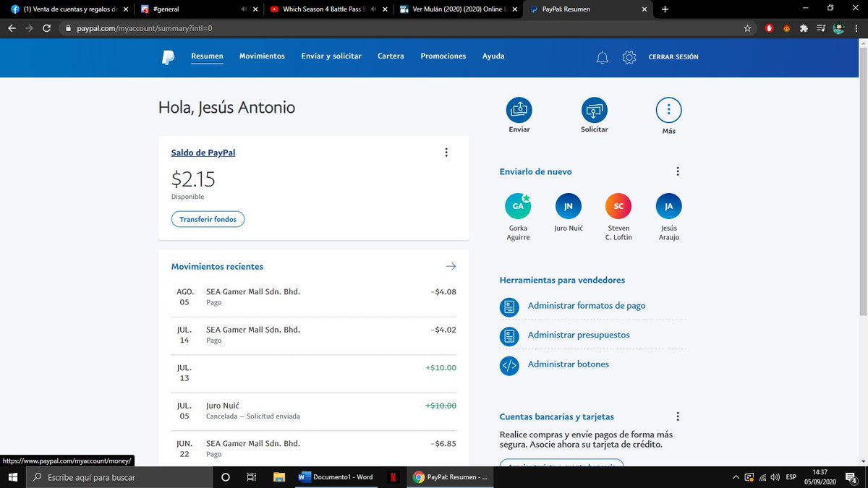868x488 pixels.
Task: Click the red hand ad blocker extension
Action: click(769, 28)
